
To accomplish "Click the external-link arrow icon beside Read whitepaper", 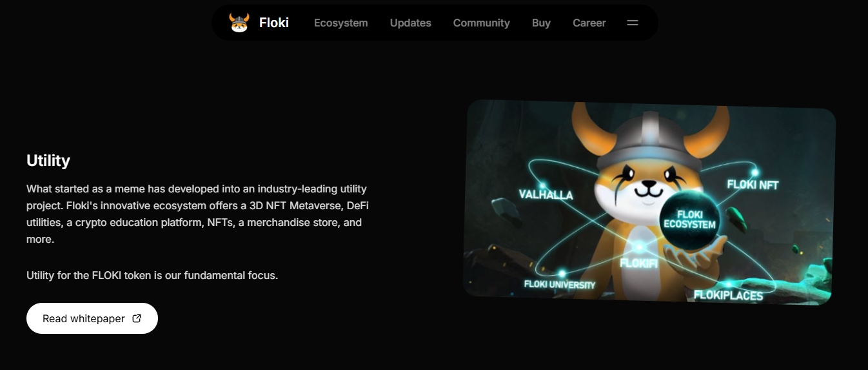I will 137,318.
